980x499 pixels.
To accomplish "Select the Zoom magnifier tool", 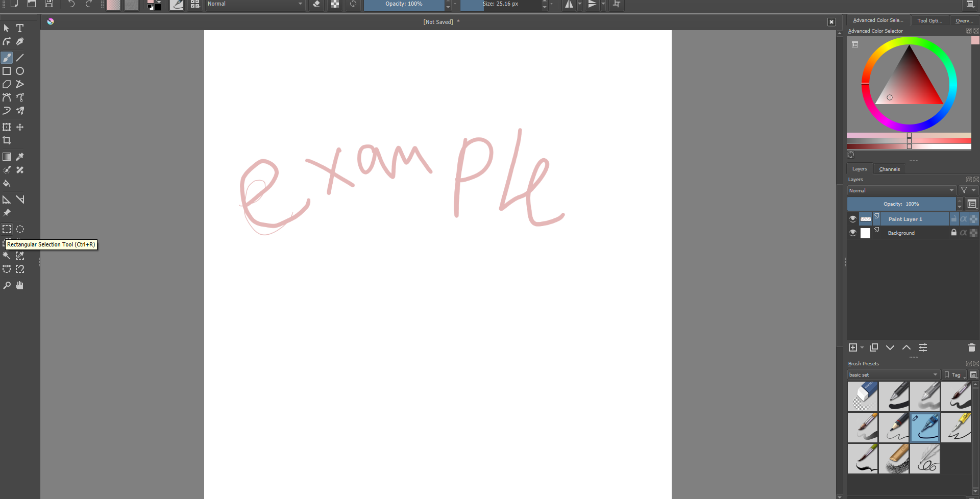I will [x=7, y=285].
